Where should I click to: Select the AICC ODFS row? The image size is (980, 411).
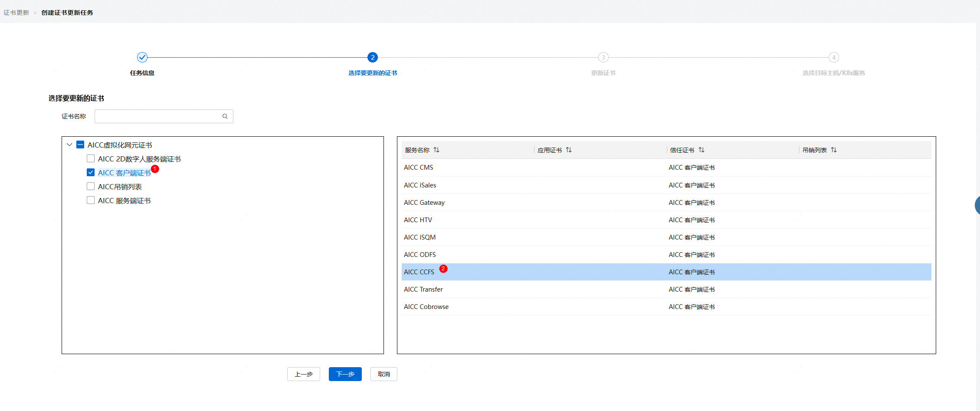point(666,255)
